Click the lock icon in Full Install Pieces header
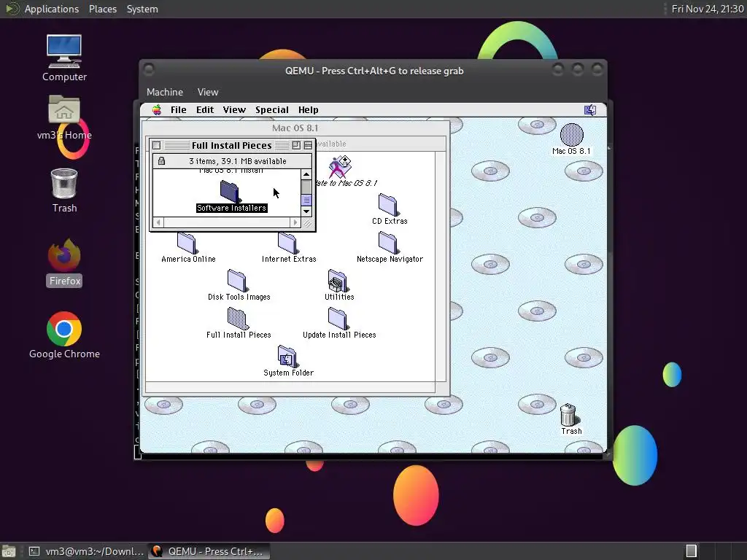Screen dimensions: 747x560 (x=161, y=161)
